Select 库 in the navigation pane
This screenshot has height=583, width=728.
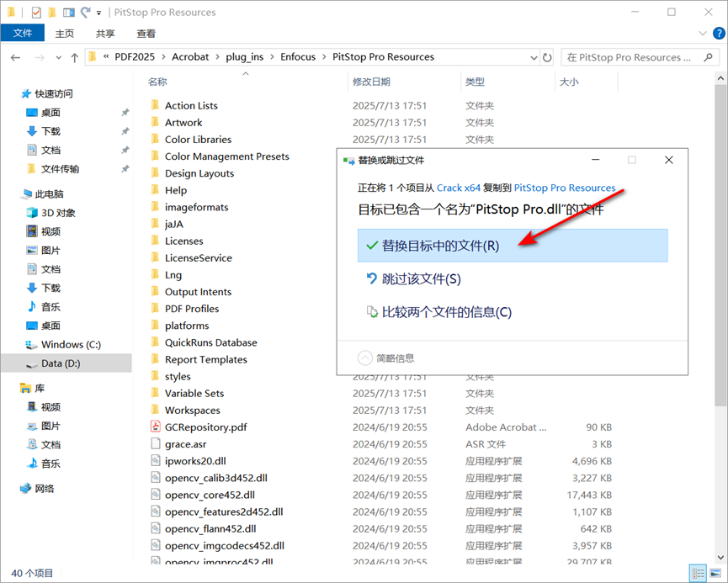[40, 388]
